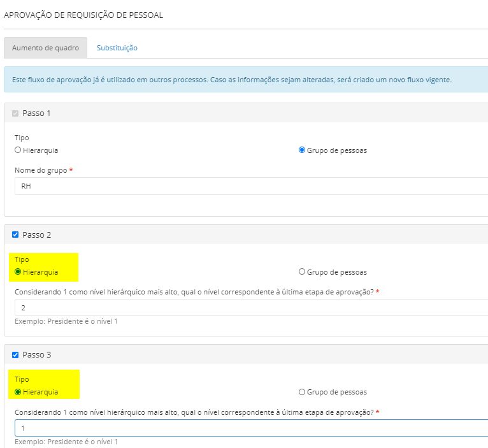Select the Aumento de quadro tab
Viewport: 488px width, 448px height.
(45, 48)
